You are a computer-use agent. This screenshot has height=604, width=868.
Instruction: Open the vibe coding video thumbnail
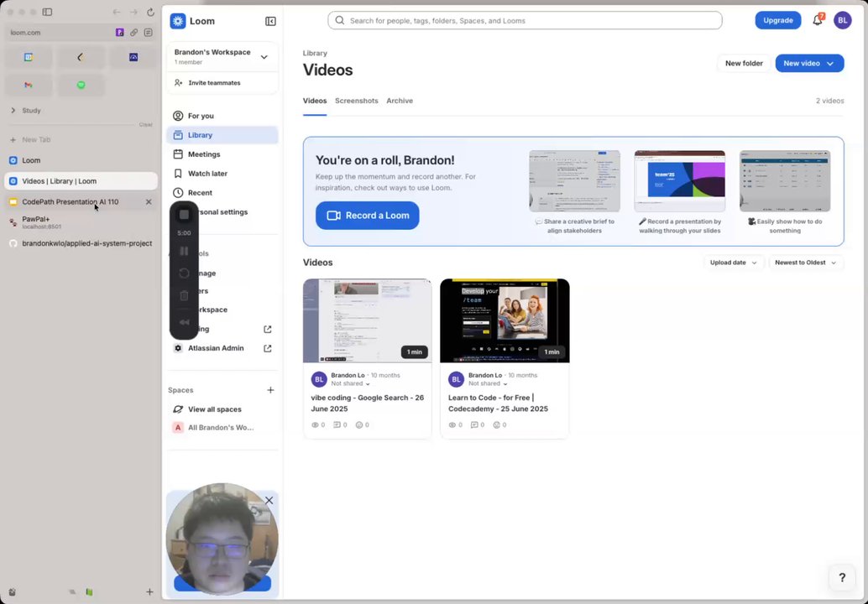pyautogui.click(x=368, y=320)
